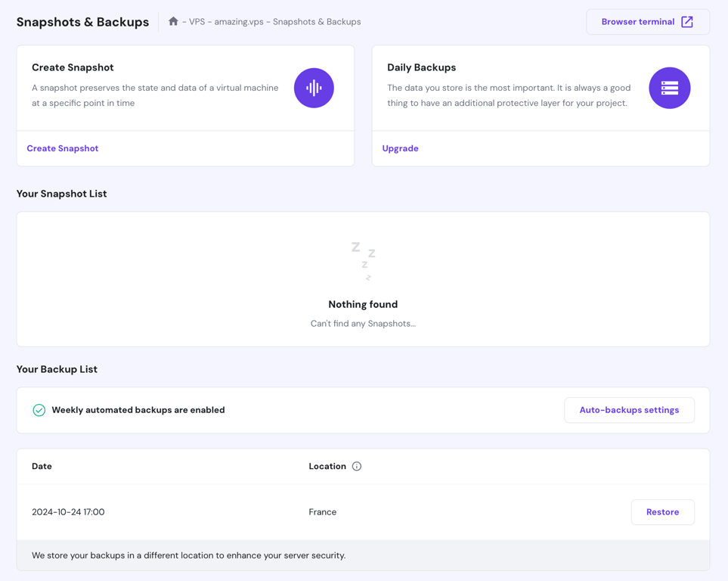Select the Date column header
This screenshot has width=728, height=581.
coord(42,466)
